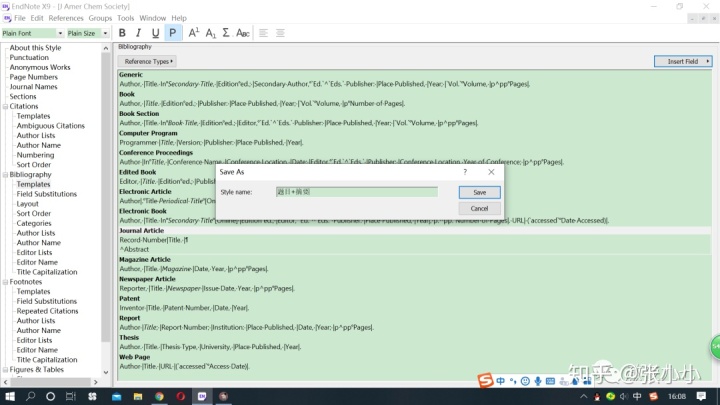Open Reference Types dropdown
Viewport: 720px width, 405px height.
click(x=147, y=61)
